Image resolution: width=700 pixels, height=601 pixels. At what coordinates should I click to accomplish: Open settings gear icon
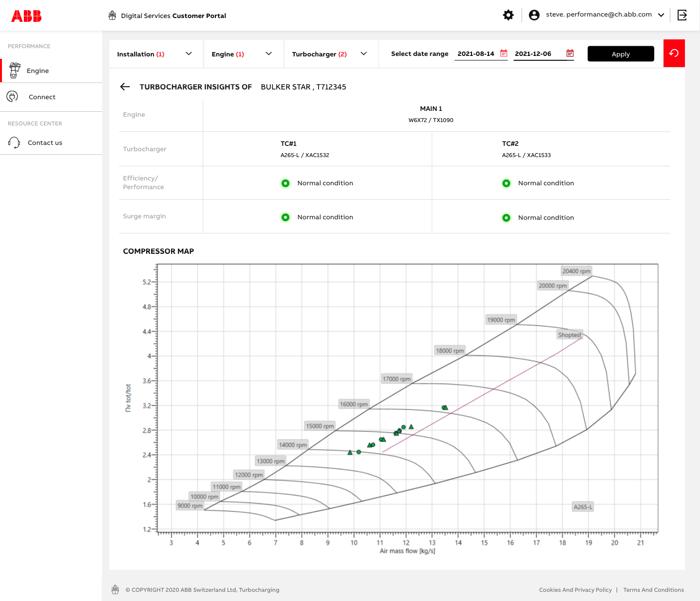[508, 15]
